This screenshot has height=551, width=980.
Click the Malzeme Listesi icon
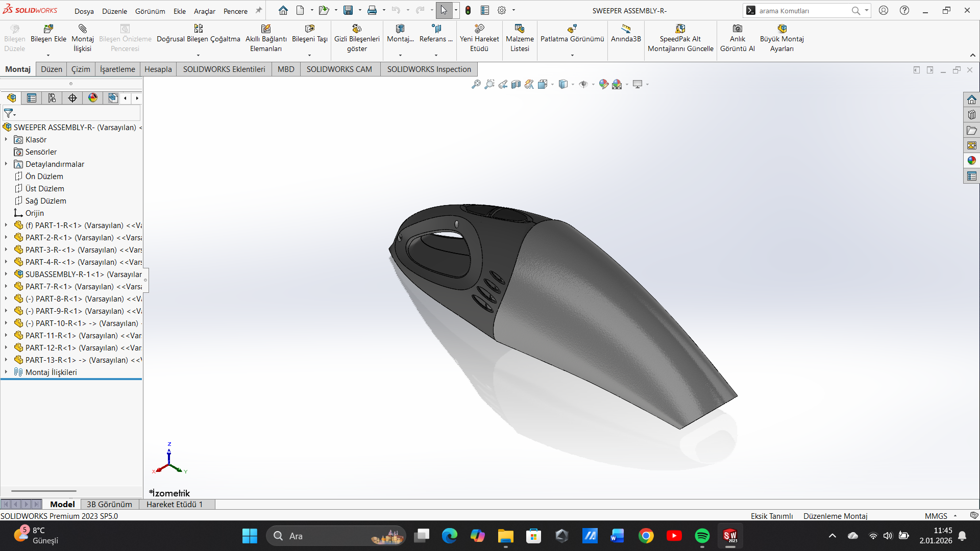[x=520, y=29]
